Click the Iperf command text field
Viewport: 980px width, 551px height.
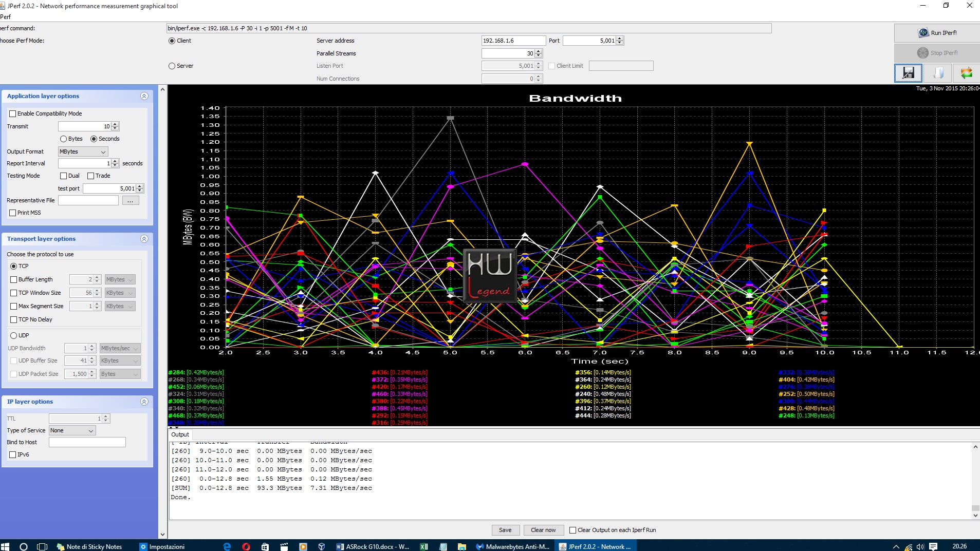(x=469, y=28)
